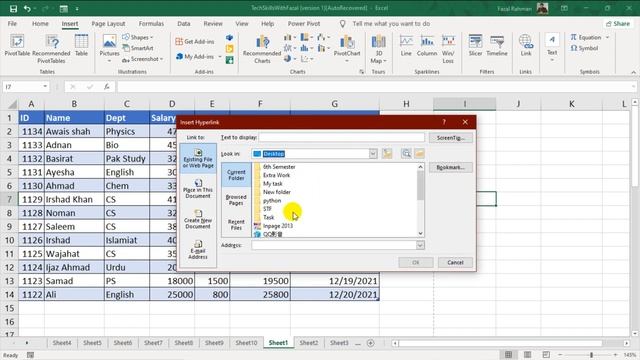Screen dimensions: 640x360
Task: Open the Text group dropdown
Action: click(x=552, y=48)
